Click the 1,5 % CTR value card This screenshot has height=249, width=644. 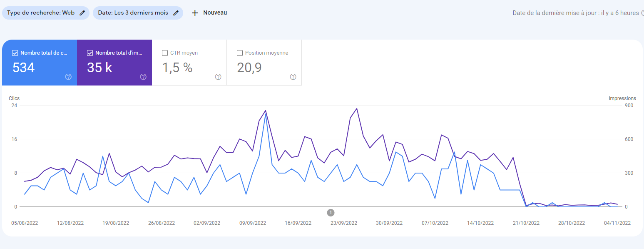pos(189,63)
